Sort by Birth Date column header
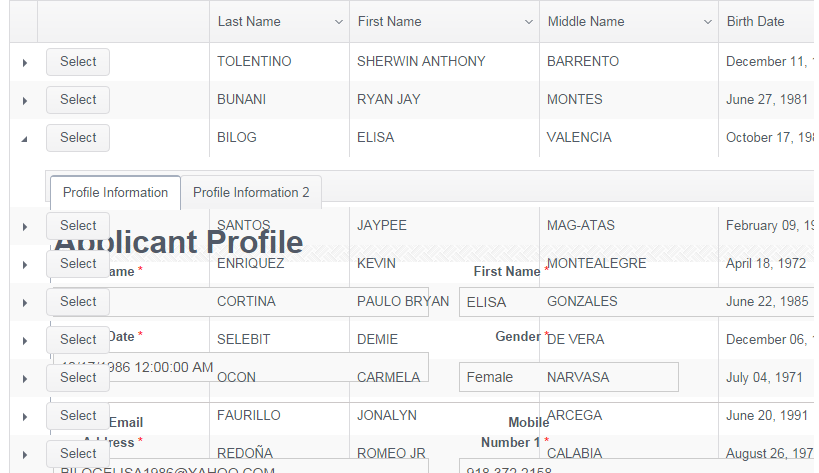Image resolution: width=819 pixels, height=473 pixels. (x=756, y=22)
